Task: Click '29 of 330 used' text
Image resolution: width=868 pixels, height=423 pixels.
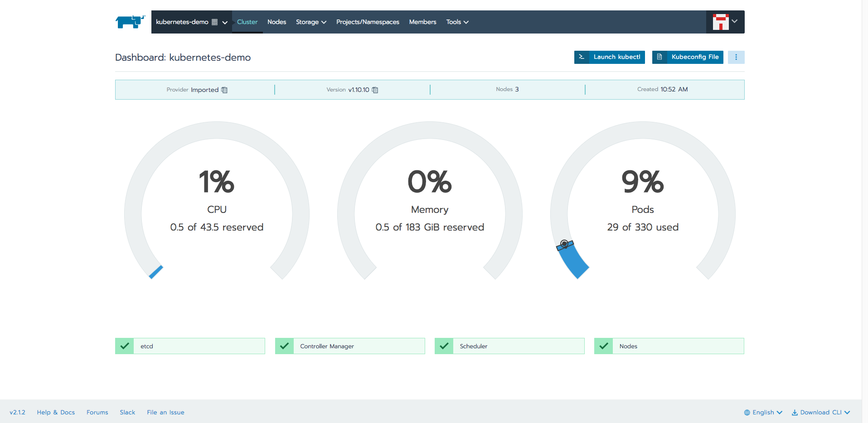Action: (643, 227)
